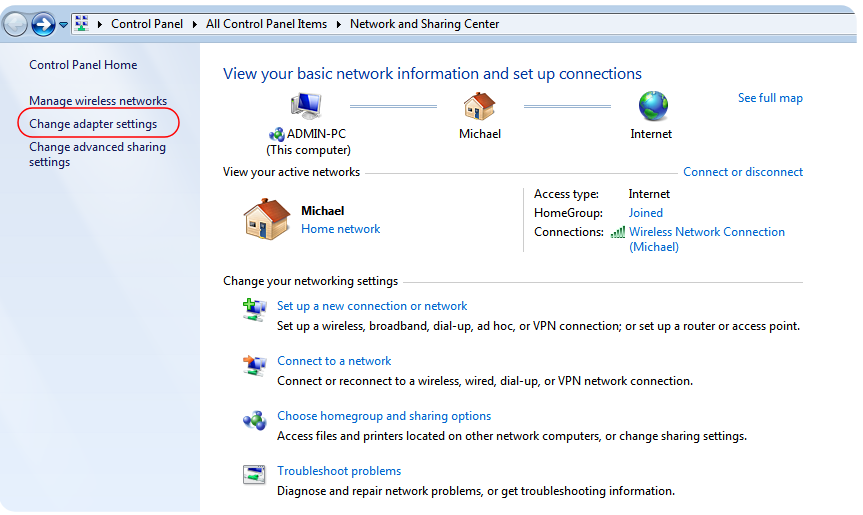Open Choose homegroup and sharing options
The height and width of the screenshot is (515, 863).
tap(384, 416)
